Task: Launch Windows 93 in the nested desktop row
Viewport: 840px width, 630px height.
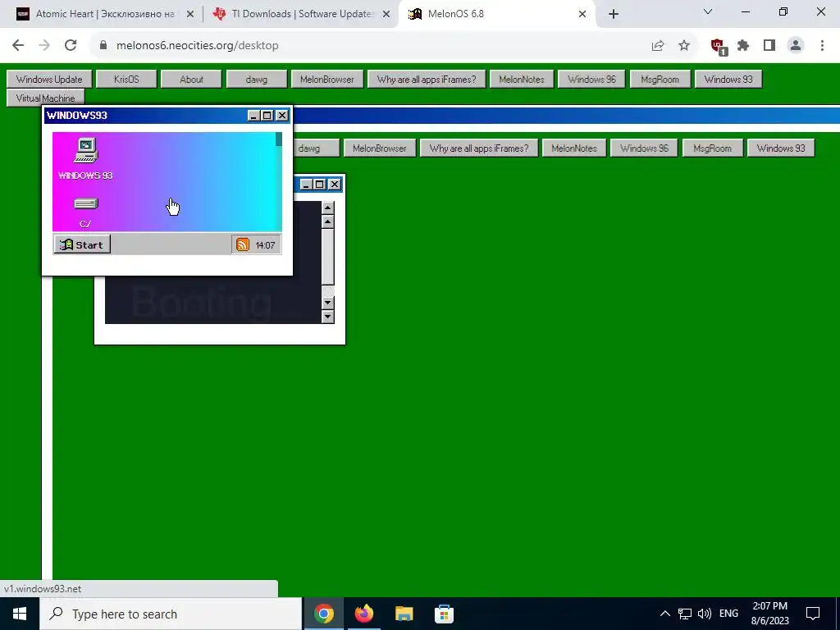Action: (x=781, y=148)
